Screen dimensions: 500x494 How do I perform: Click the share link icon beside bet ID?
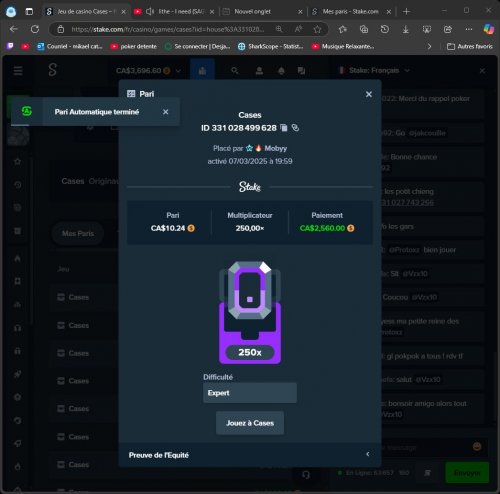295,128
